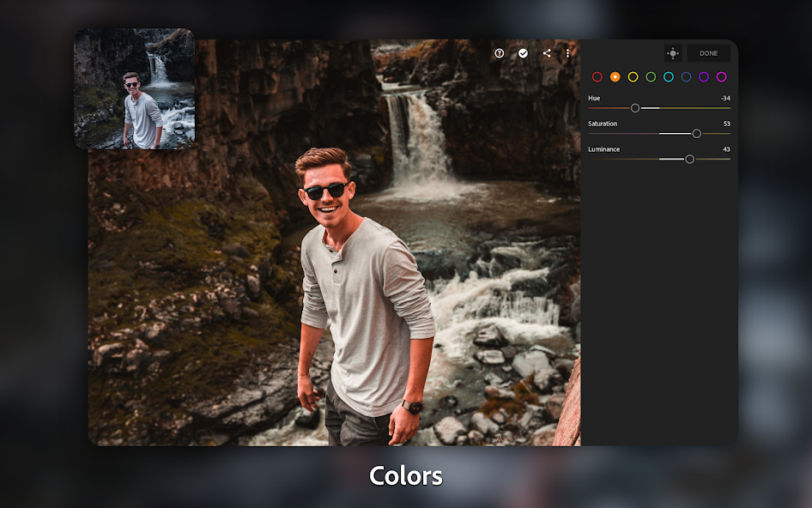Viewport: 812px width, 508px height.
Task: Open the share icon
Action: click(546, 53)
